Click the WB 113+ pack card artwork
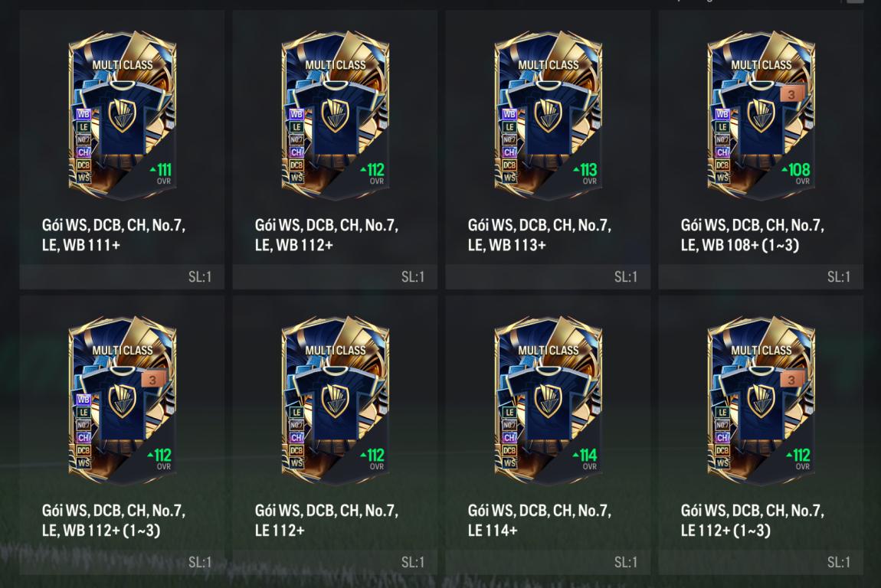The image size is (881, 588). (x=549, y=115)
